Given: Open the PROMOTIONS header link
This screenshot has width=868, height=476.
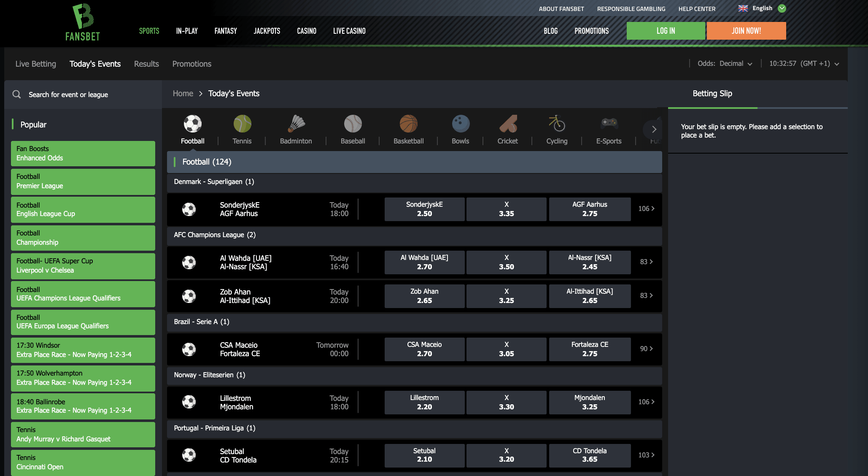Looking at the screenshot, I should [592, 31].
